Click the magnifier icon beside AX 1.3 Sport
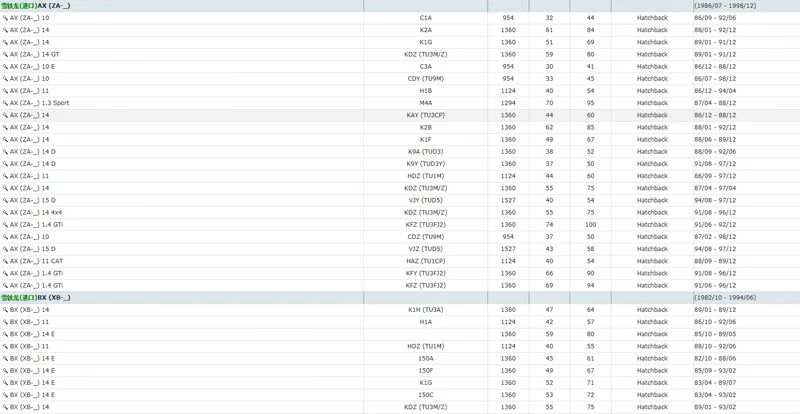The width and height of the screenshot is (800, 414). click(x=5, y=103)
